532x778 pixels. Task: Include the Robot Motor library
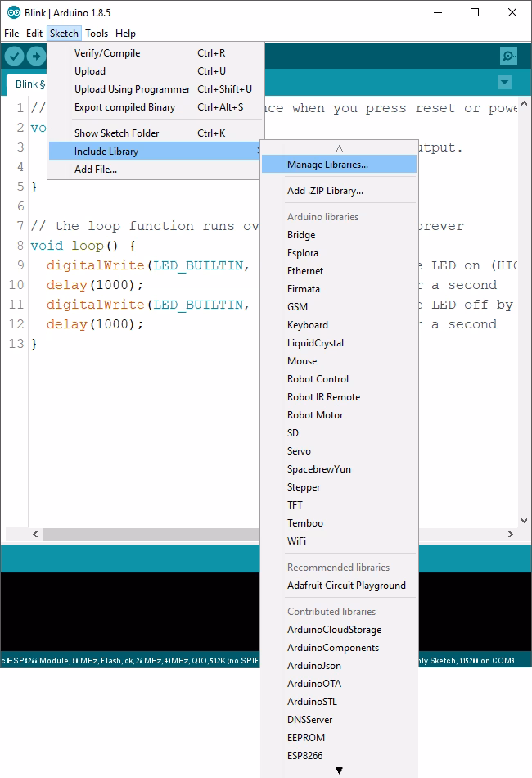pos(339,415)
